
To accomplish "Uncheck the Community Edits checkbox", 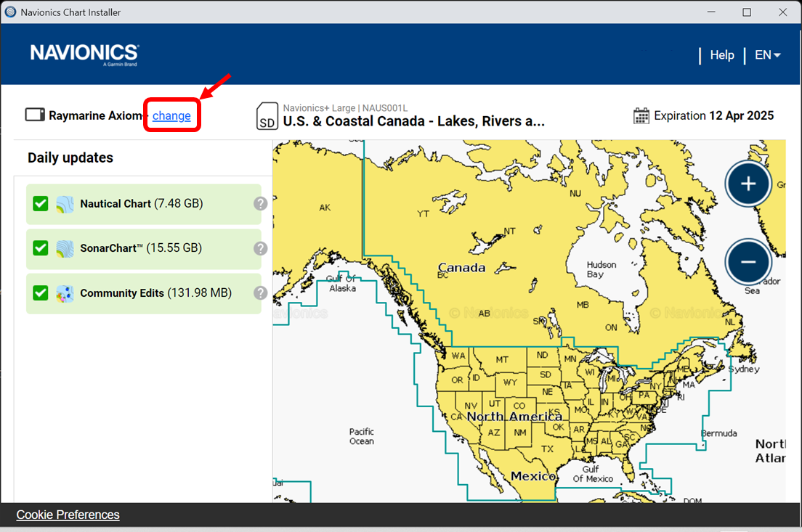I will click(x=41, y=293).
